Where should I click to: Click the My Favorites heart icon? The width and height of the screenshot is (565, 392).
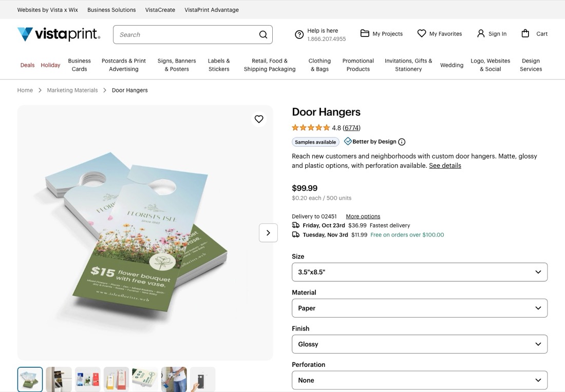point(422,33)
